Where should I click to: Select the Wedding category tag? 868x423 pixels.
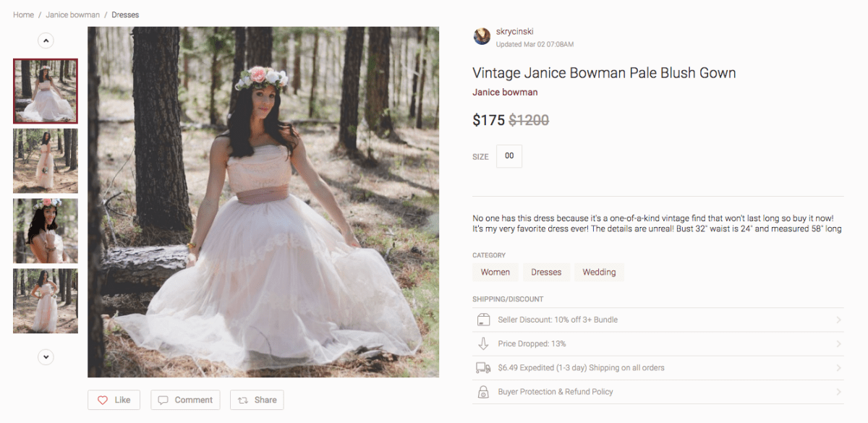[599, 273]
